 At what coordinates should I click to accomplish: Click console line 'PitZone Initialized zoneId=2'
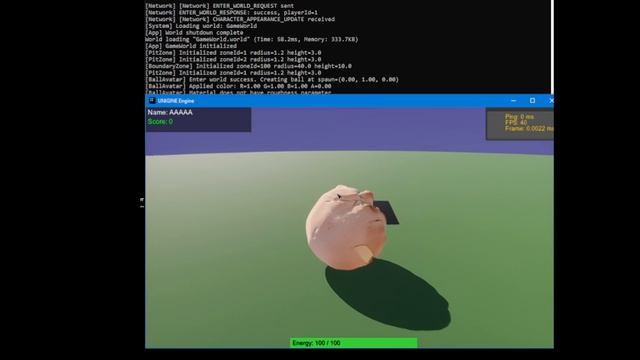tap(233, 60)
